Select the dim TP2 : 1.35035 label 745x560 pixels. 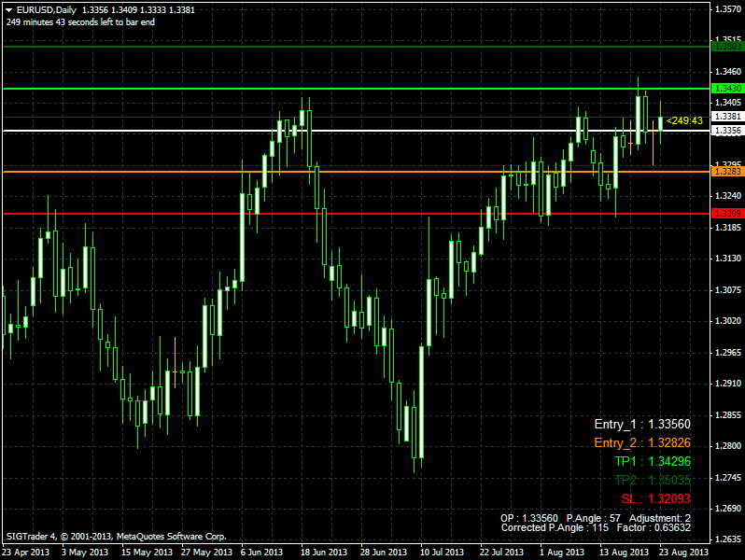click(x=653, y=480)
